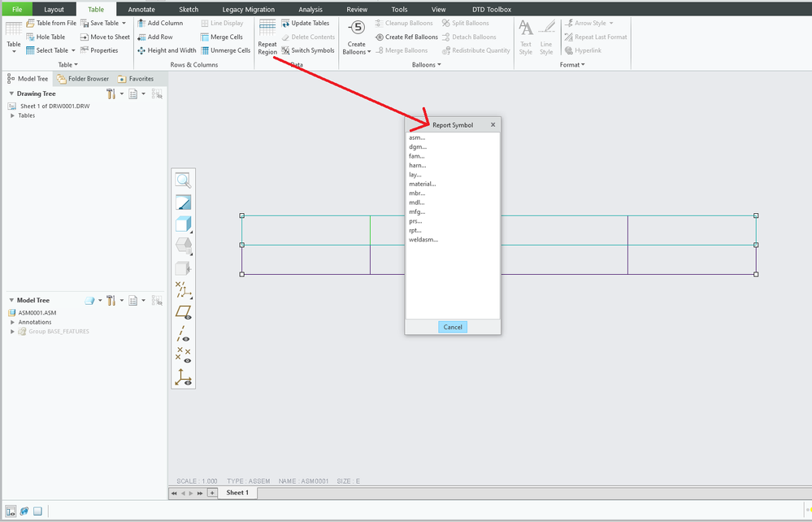The image size is (812, 522).
Task: Select asm... in Report Symbol list
Action: (x=417, y=137)
